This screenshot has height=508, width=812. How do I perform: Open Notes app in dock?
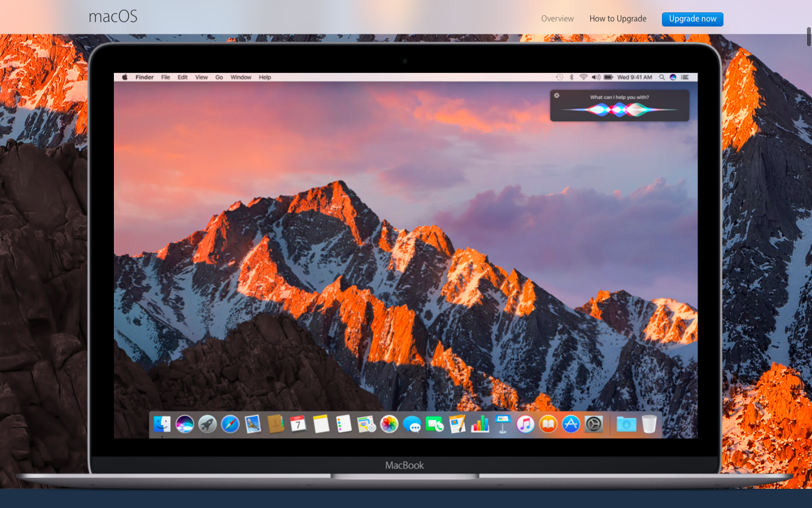tap(321, 424)
